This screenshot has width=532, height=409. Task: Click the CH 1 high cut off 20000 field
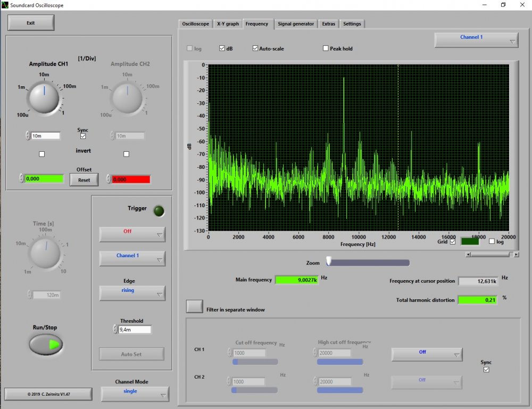334,353
